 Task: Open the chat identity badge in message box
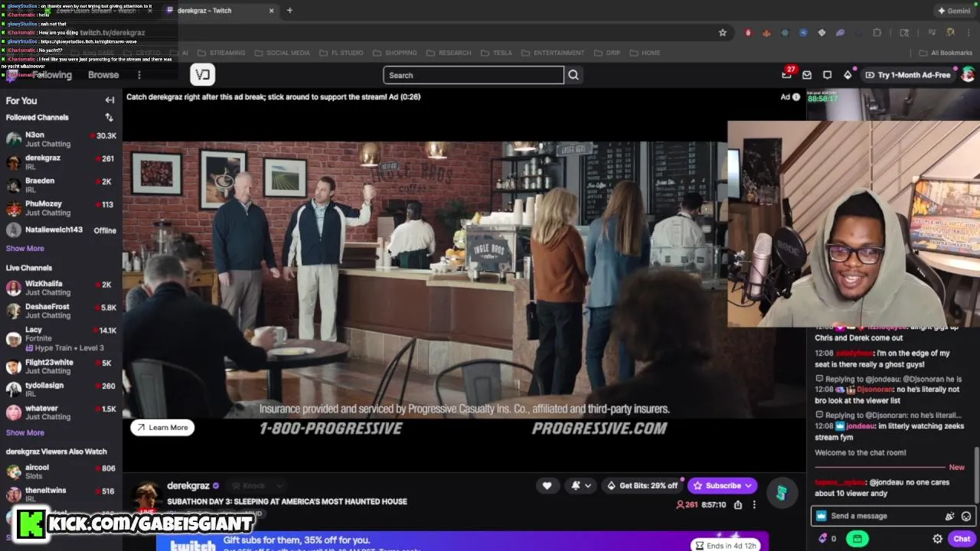822,516
